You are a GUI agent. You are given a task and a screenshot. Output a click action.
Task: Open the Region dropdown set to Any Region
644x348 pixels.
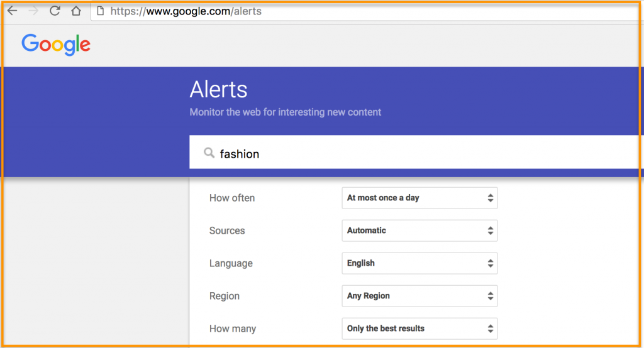pos(419,296)
